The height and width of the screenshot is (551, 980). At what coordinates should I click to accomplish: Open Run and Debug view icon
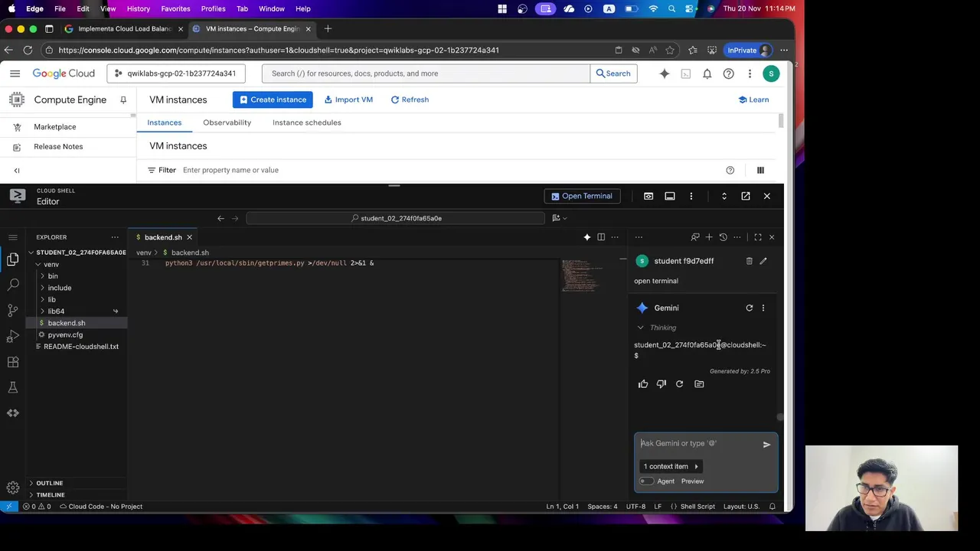(x=13, y=337)
